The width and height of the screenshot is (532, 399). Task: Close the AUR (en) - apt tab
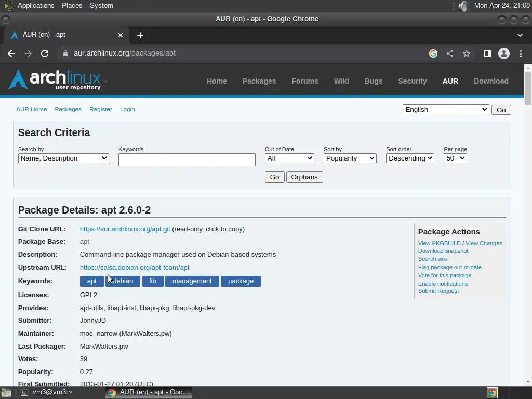(120, 35)
